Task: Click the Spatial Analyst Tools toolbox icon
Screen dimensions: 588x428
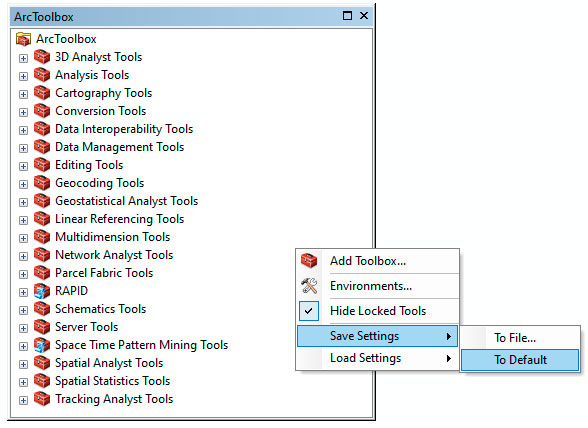Action: (42, 363)
